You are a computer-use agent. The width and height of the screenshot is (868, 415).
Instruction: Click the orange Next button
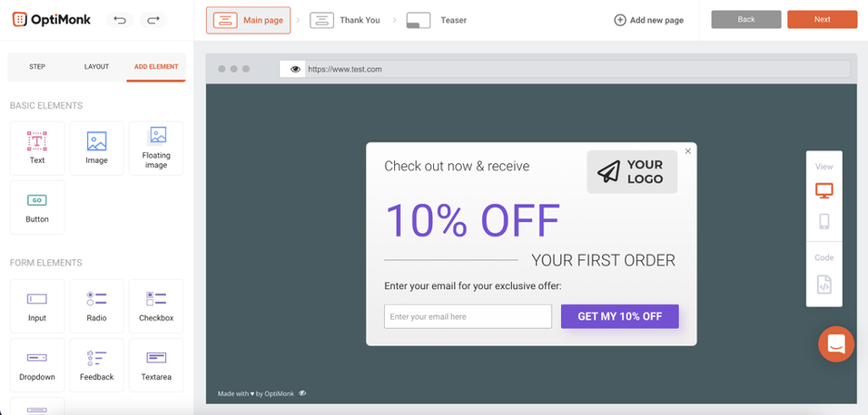tap(822, 19)
